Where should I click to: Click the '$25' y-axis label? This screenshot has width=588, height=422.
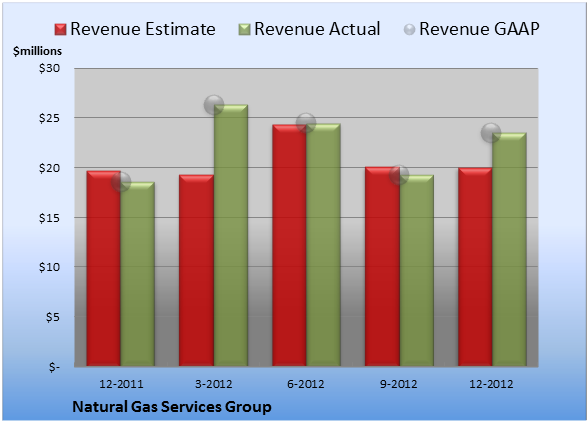tap(50, 118)
